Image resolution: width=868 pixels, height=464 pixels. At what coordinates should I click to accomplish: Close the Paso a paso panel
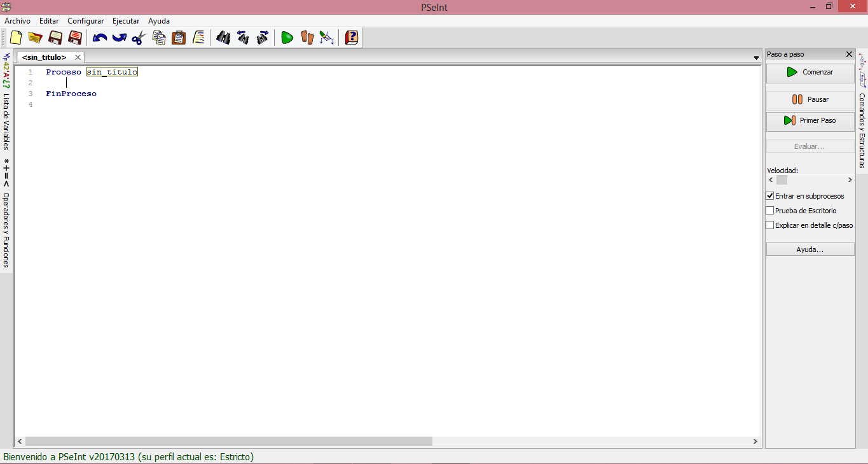(x=849, y=54)
